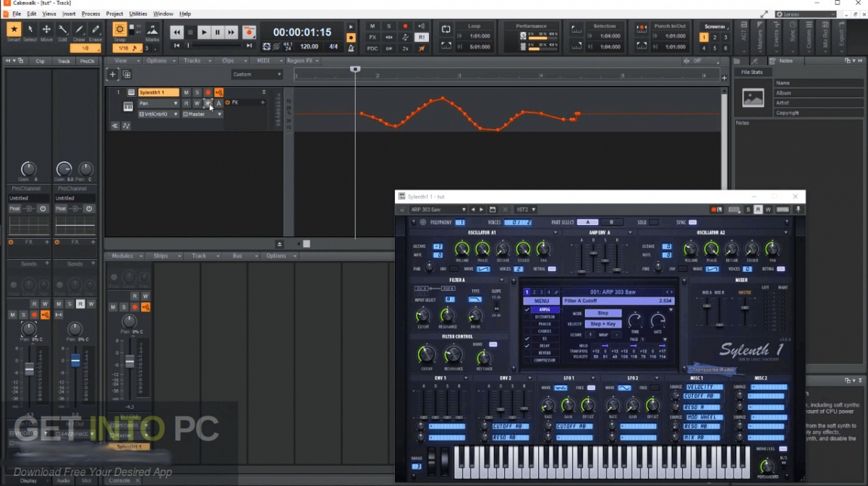Image resolution: width=868 pixels, height=486 pixels.
Task: Open the Insert menu
Action: click(x=69, y=14)
